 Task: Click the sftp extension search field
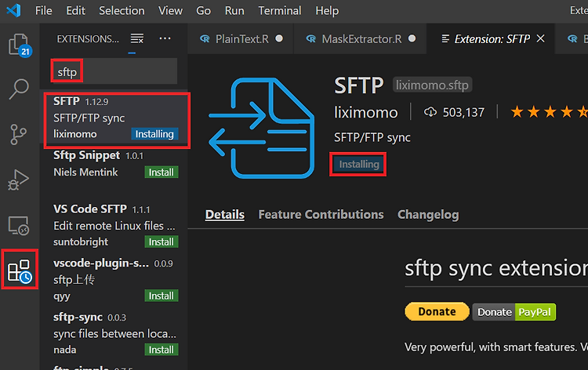[x=114, y=71]
